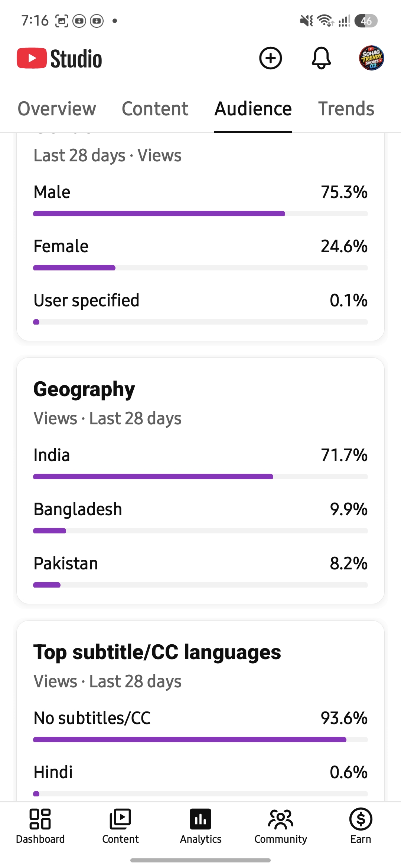Select the Pakistan geography row
The width and height of the screenshot is (401, 868).
pyautogui.click(x=200, y=571)
